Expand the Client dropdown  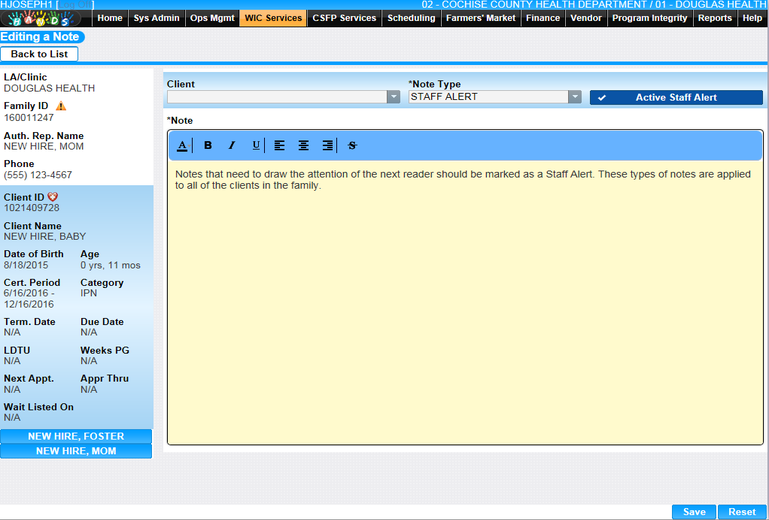393,97
